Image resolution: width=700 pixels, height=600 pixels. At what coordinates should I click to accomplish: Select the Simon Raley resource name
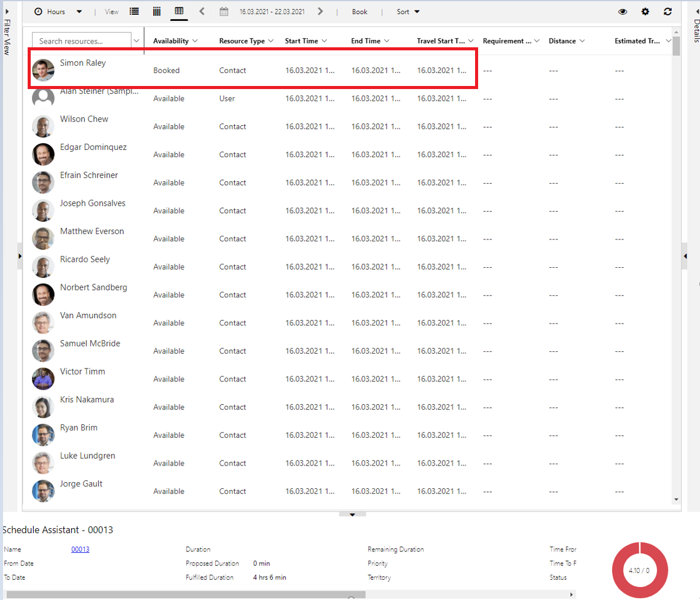click(x=83, y=63)
